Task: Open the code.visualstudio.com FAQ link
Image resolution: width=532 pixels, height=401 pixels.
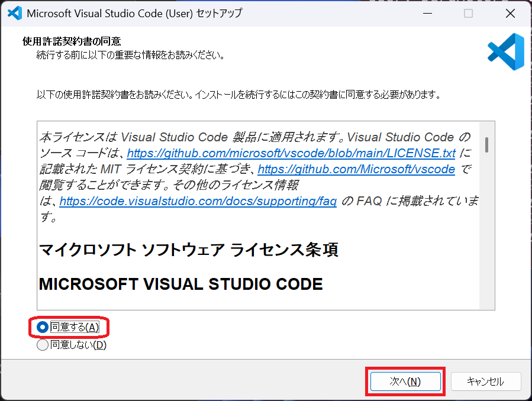Action: (198, 201)
